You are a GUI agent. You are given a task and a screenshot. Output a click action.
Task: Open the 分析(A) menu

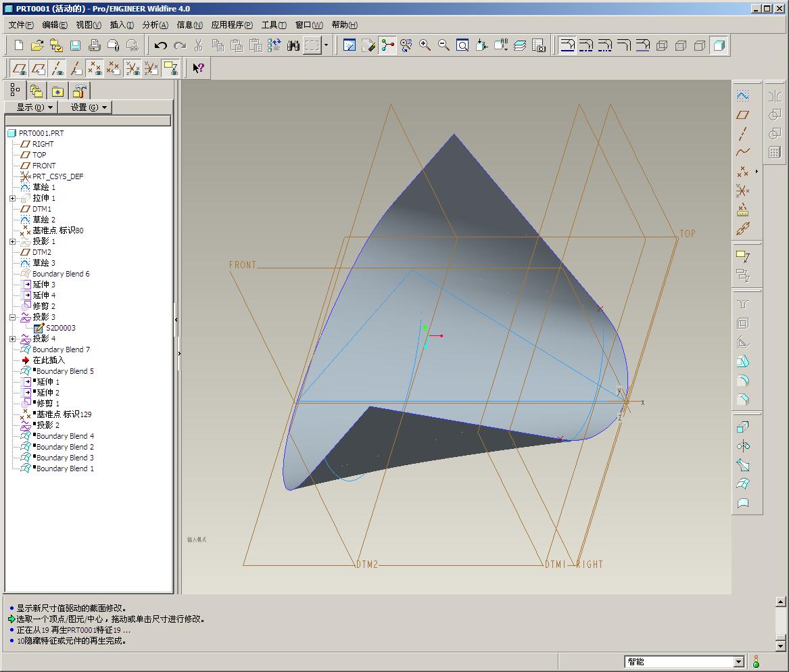point(155,25)
